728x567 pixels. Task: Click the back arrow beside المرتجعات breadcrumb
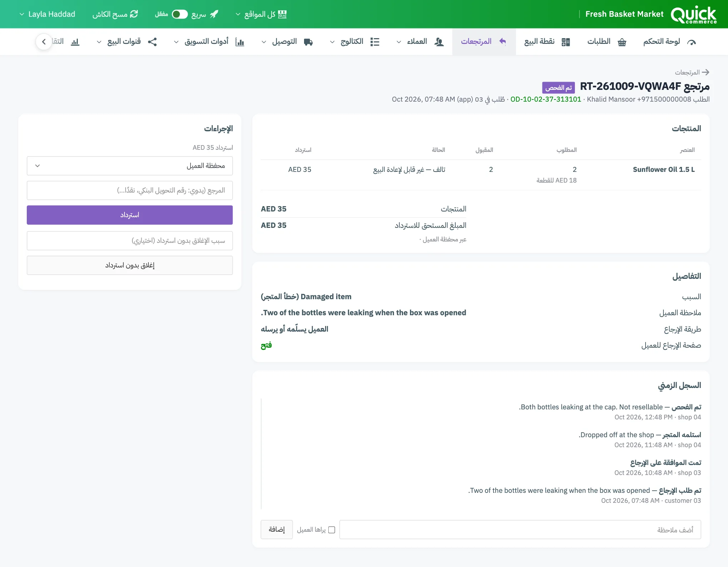click(x=706, y=72)
